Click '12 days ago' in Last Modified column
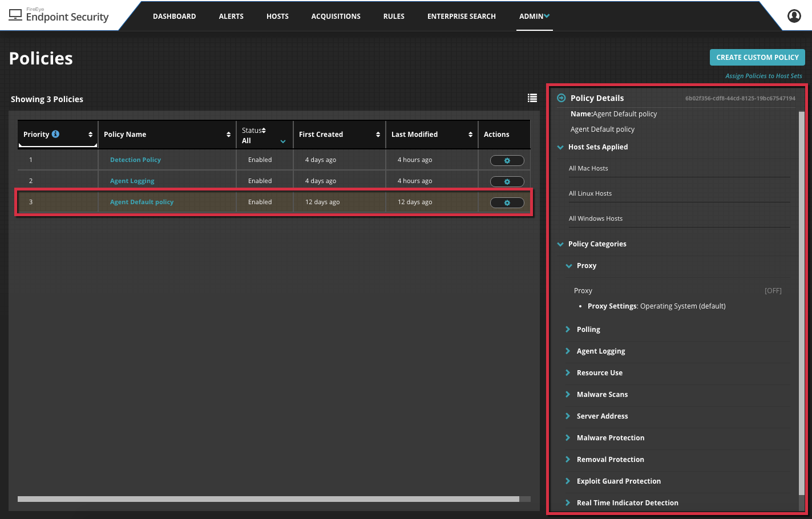Viewport: 812px width, 519px height. [415, 202]
